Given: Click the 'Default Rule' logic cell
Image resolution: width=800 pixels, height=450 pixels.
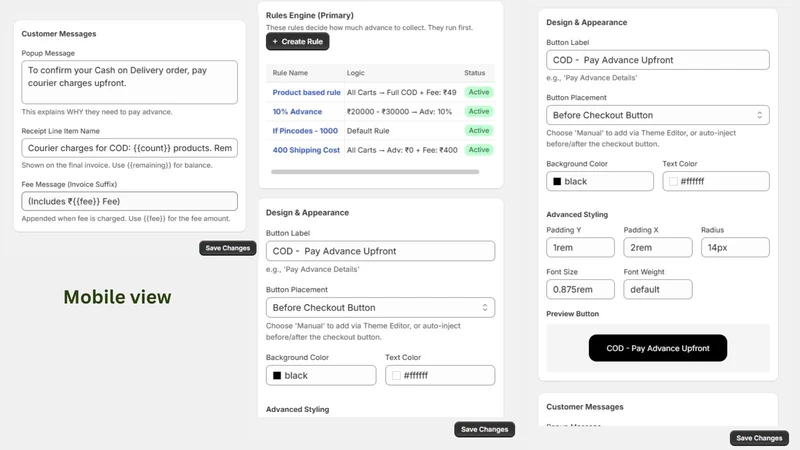Looking at the screenshot, I should click(368, 131).
